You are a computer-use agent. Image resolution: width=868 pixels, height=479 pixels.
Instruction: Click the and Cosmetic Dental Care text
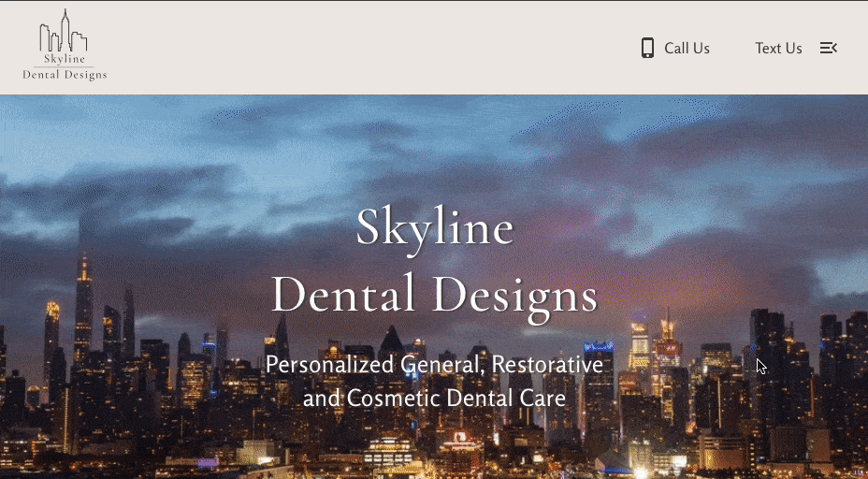(x=435, y=399)
